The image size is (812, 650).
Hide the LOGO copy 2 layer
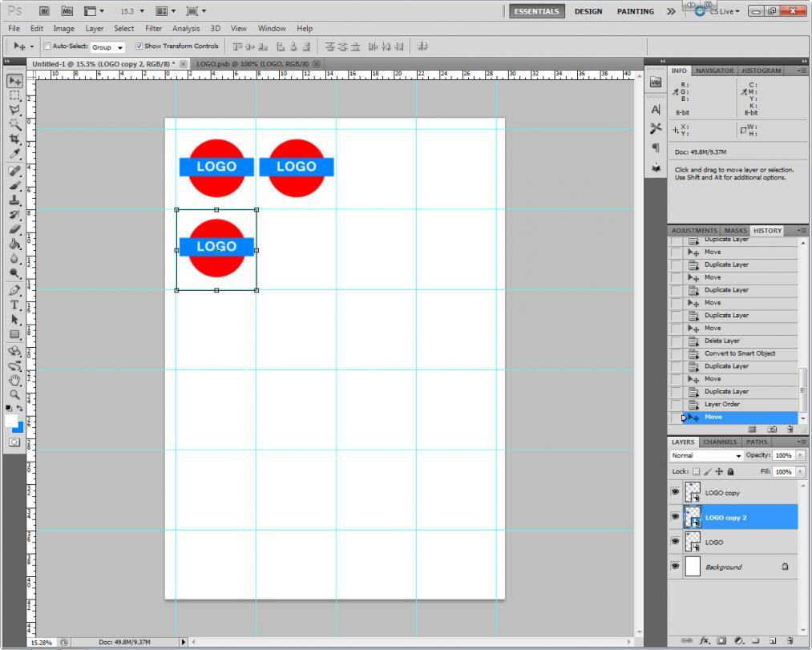tap(675, 517)
